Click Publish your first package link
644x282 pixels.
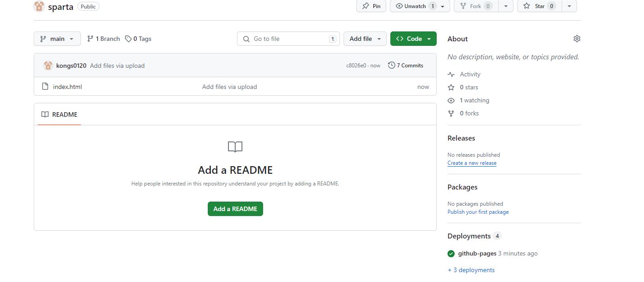(x=478, y=212)
